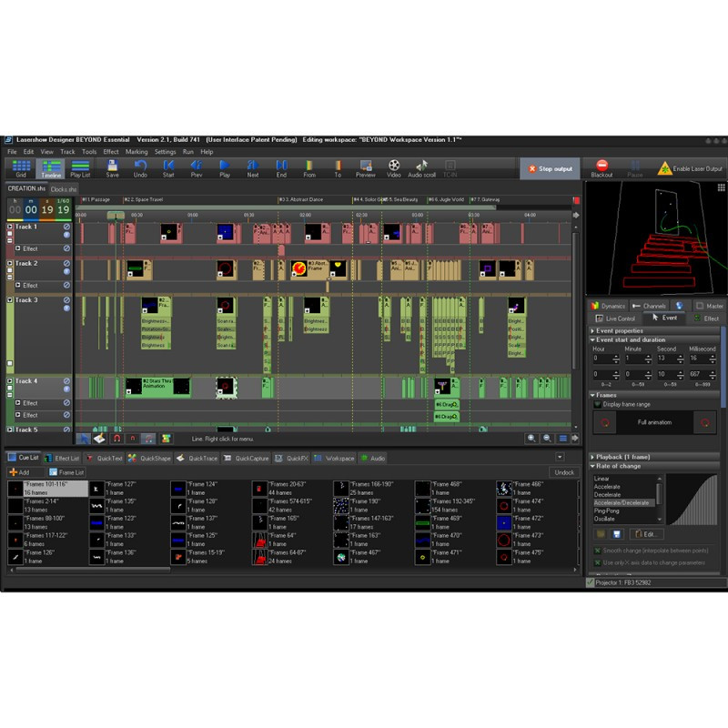
Task: Click the Edit... button under Rate of change
Action: point(647,534)
